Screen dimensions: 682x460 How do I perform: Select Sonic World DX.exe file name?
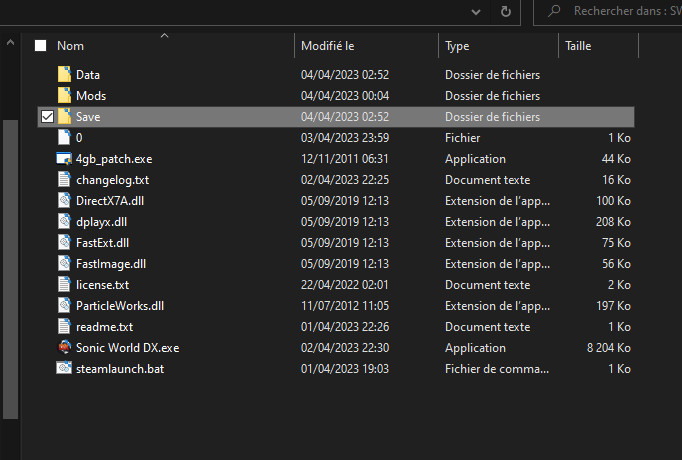coord(127,348)
